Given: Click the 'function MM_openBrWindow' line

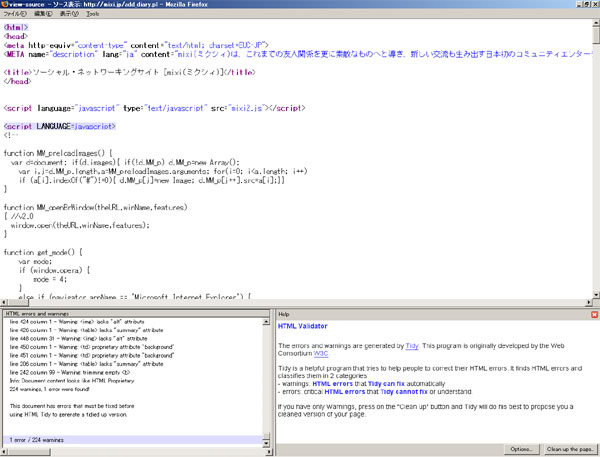Looking at the screenshot, I should coord(96,207).
